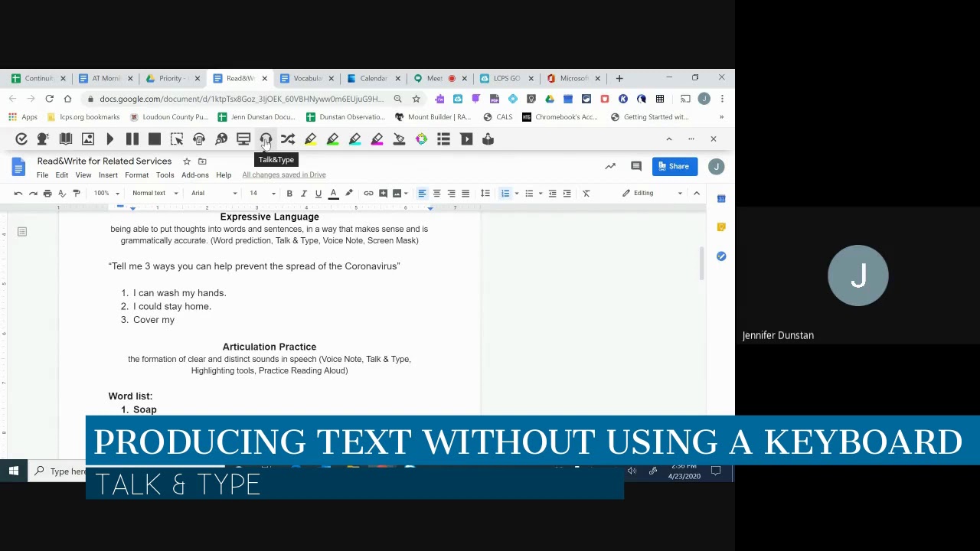Click the document vertical scrollbar
The width and height of the screenshot is (980, 551).
tap(701, 264)
